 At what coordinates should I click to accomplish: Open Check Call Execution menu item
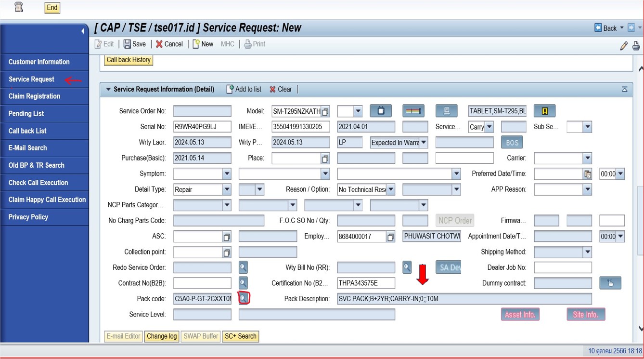point(38,183)
